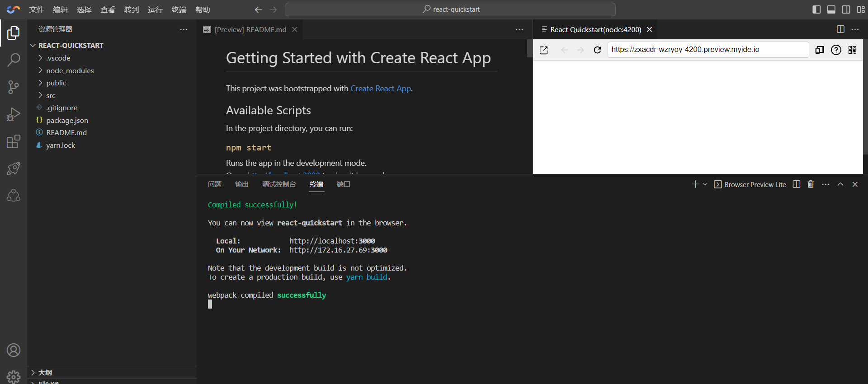
Task: Click the preview URL address field
Action: pos(708,50)
